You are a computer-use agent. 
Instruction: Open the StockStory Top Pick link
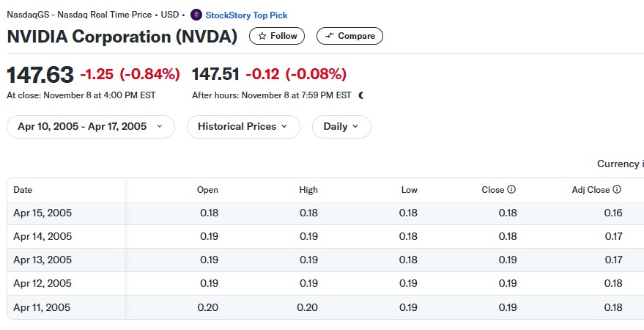246,15
